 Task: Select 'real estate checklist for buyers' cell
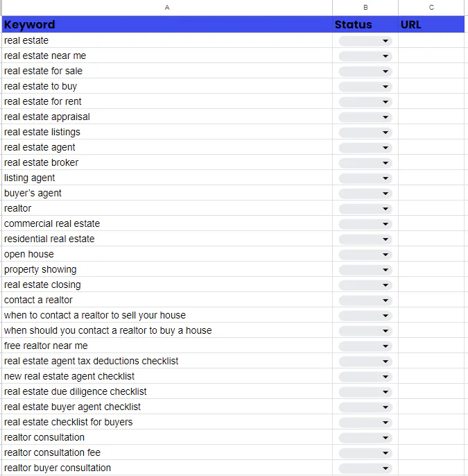tap(167, 422)
